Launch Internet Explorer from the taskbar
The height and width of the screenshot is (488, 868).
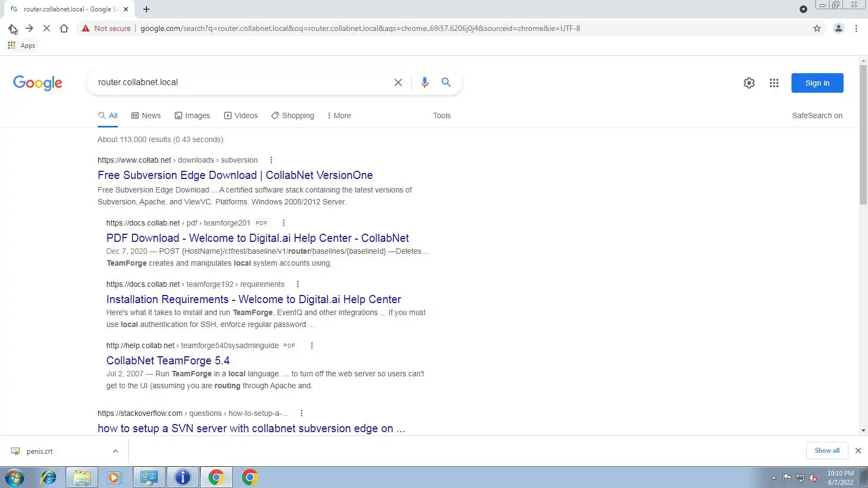click(x=49, y=477)
